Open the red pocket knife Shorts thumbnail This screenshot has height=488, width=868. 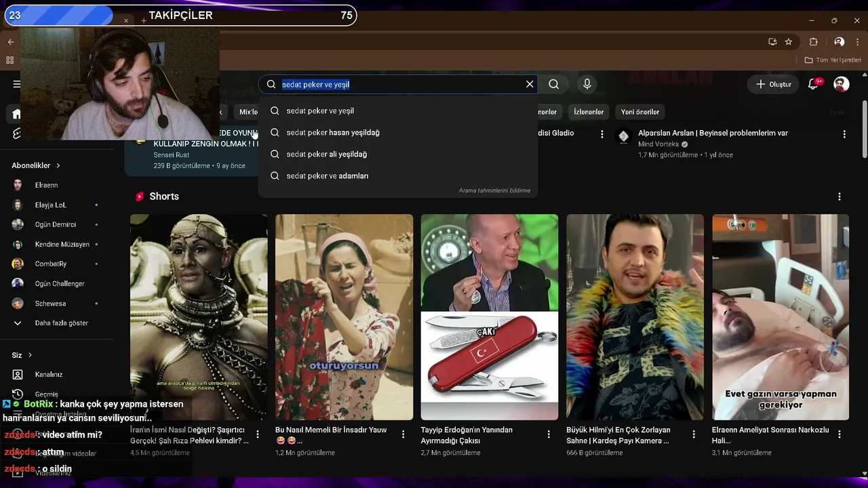click(490, 317)
